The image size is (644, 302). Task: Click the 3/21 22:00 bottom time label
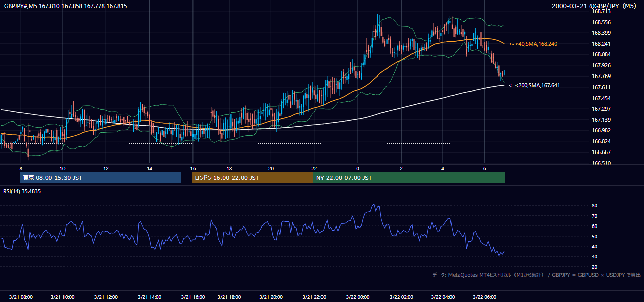[x=314, y=297]
